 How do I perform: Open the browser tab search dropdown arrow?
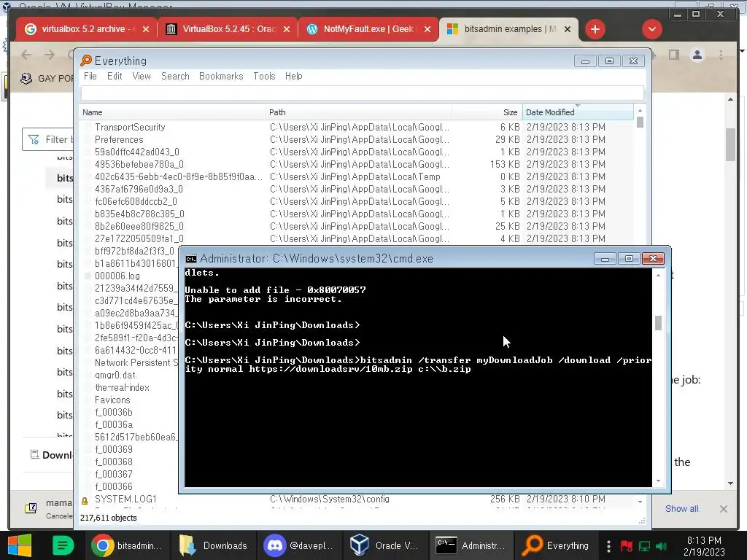pos(651,29)
